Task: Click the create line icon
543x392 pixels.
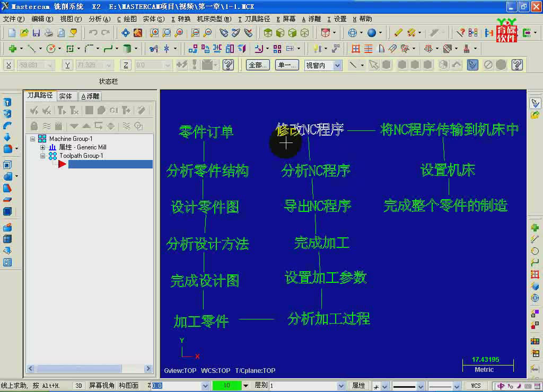Action: (31, 49)
